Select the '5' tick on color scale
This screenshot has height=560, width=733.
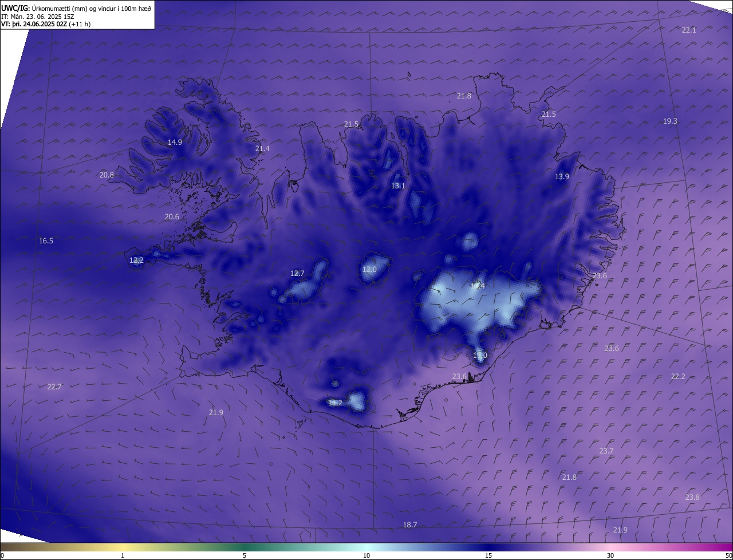(x=245, y=556)
